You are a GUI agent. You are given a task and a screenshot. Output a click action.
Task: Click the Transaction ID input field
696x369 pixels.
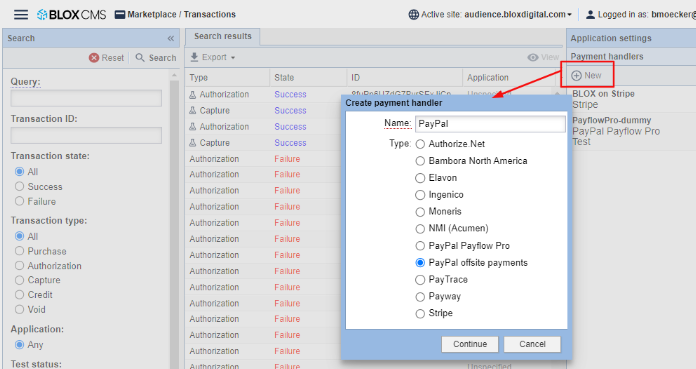pyautogui.click(x=86, y=135)
